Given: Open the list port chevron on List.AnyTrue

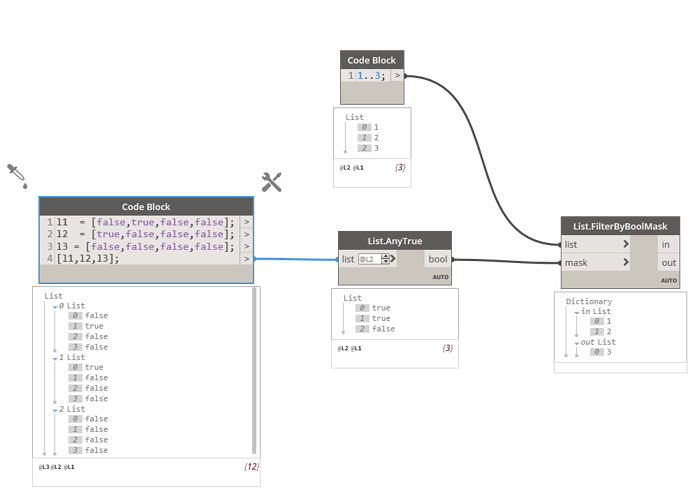Looking at the screenshot, I should coord(393,259).
